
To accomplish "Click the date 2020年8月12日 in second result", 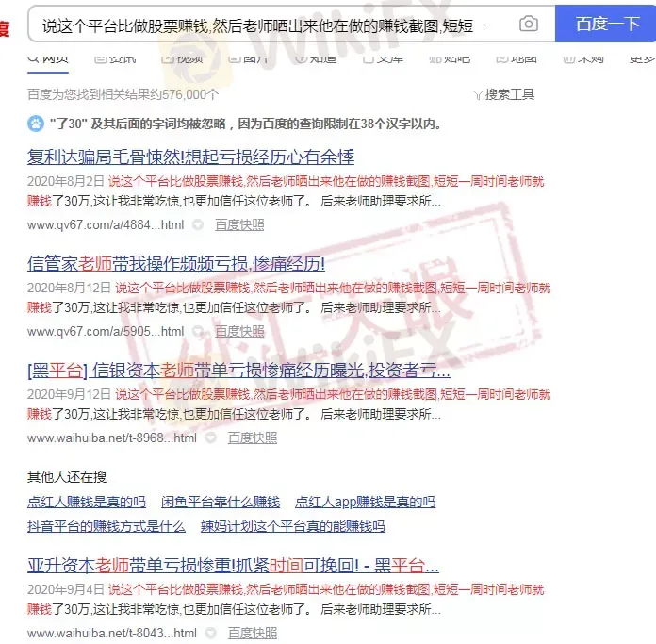I will click(x=69, y=288).
